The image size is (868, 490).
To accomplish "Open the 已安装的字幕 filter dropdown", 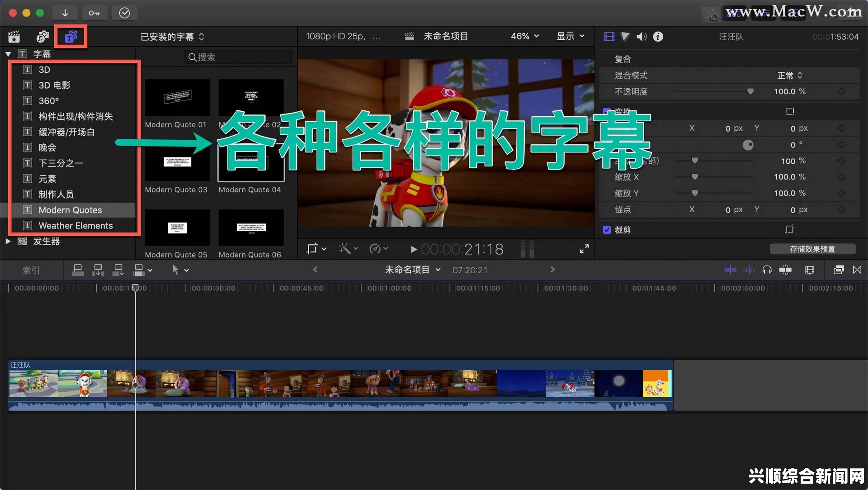I will [x=172, y=37].
